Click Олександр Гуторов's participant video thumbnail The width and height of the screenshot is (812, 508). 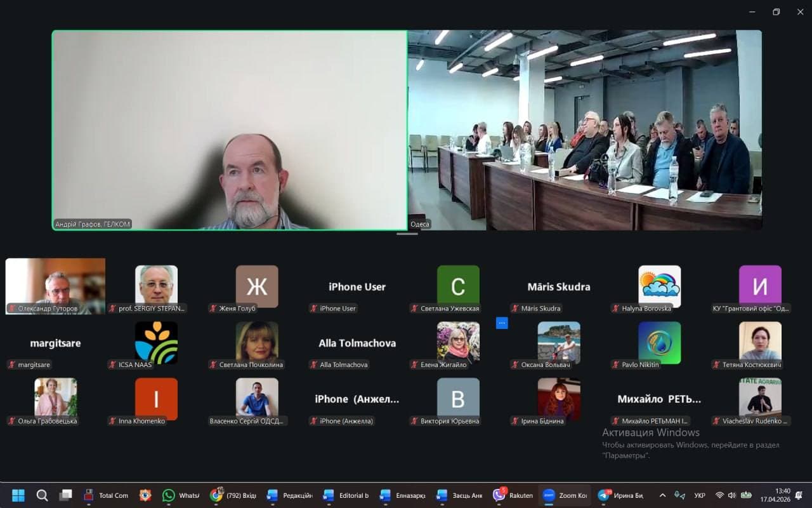[x=55, y=286]
